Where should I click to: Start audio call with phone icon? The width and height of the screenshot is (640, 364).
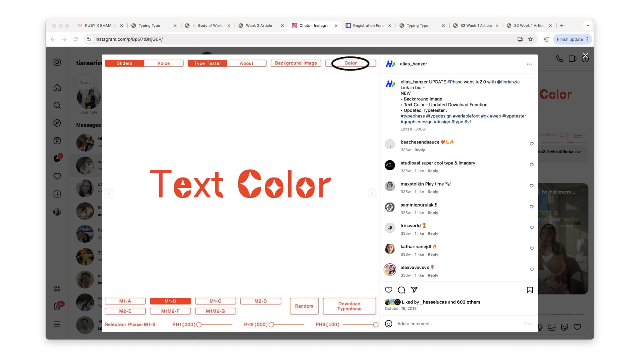(559, 59)
